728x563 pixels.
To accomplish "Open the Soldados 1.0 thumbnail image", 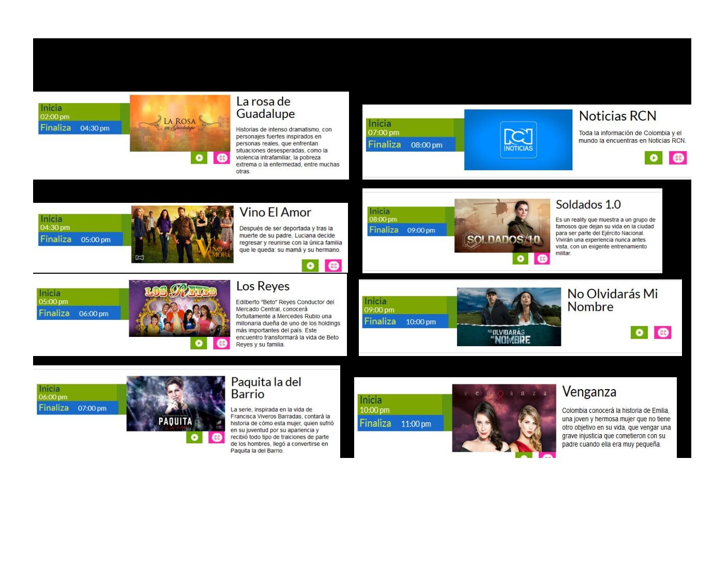I will pos(502,226).
